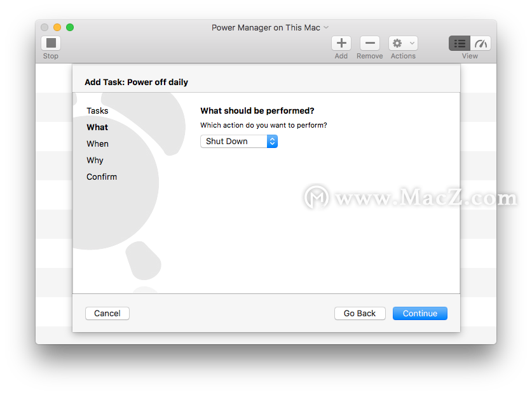The width and height of the screenshot is (532, 395).
Task: Click the Go Back button
Action: click(360, 313)
